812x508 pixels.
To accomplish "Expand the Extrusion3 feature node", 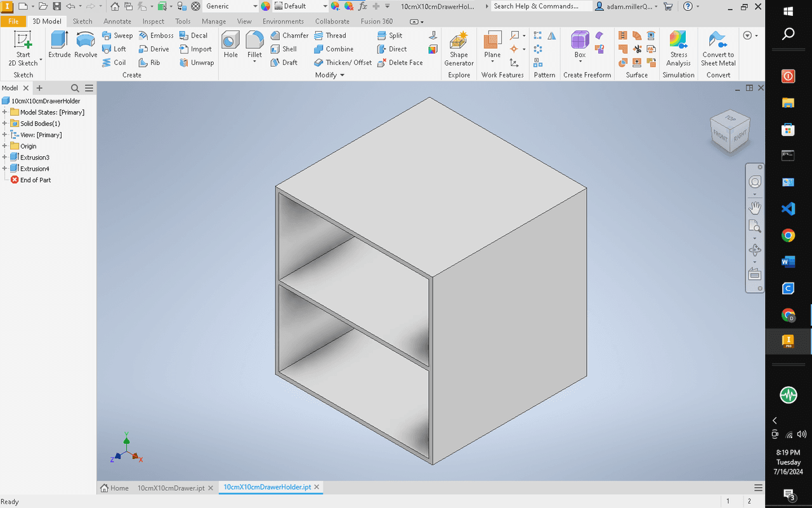I will click(5, 157).
